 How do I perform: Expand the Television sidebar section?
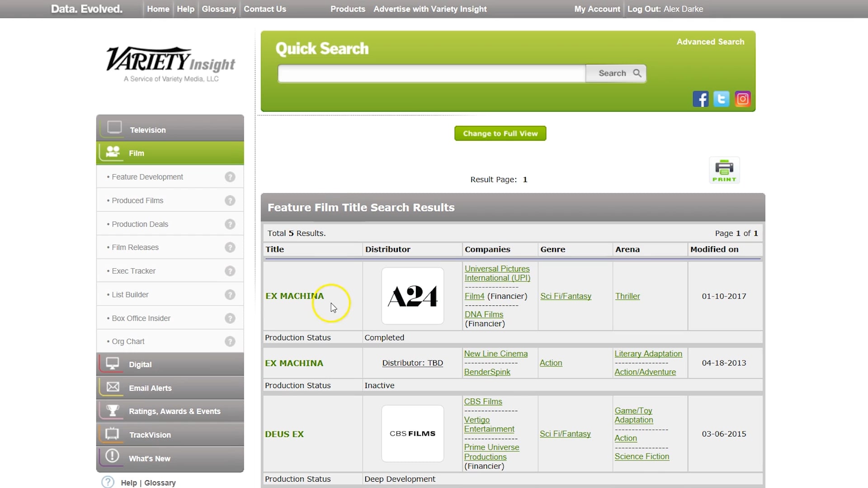click(170, 128)
